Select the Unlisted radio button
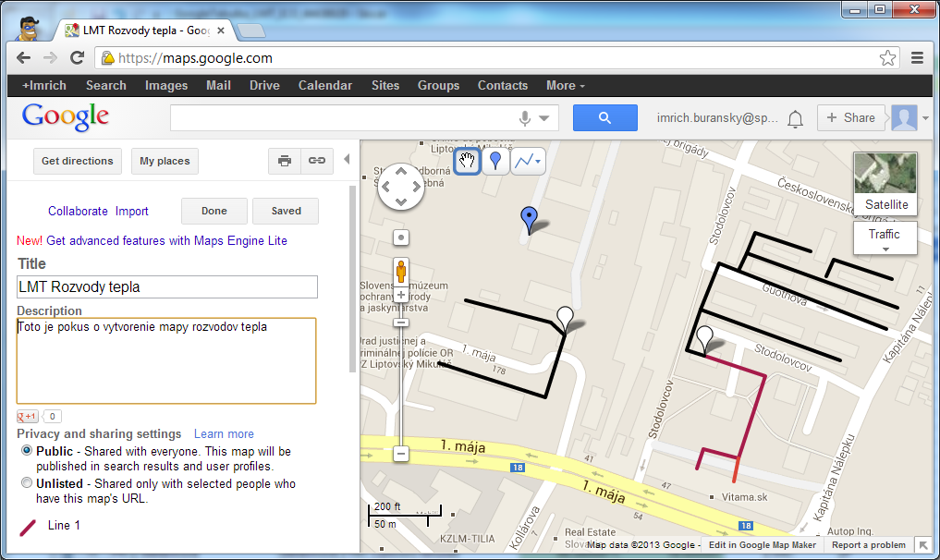The height and width of the screenshot is (560, 940). point(27,482)
